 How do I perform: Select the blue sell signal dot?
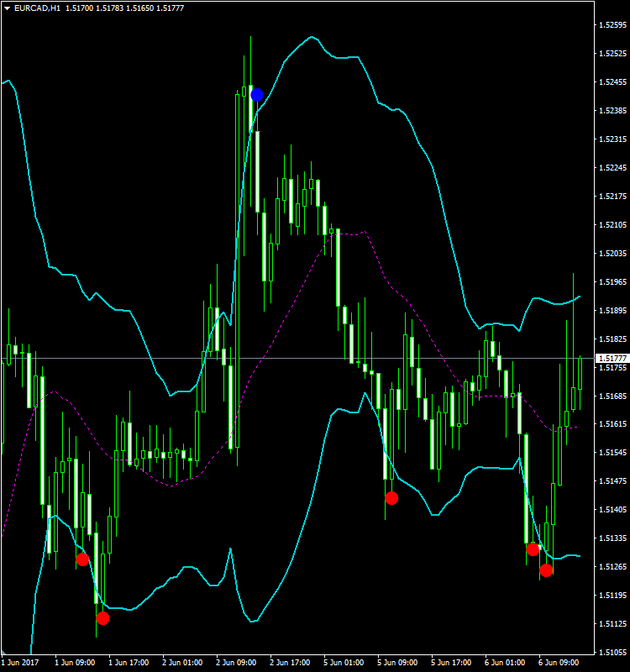pos(257,95)
